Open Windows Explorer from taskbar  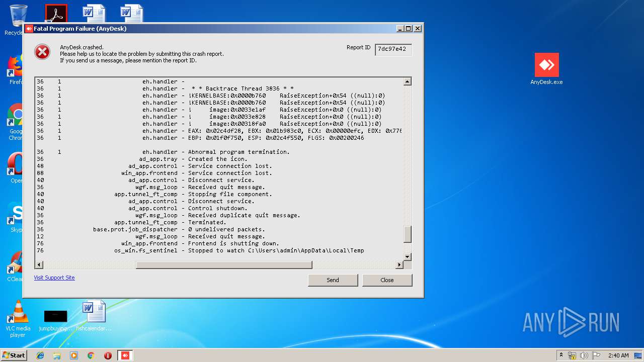click(57, 355)
